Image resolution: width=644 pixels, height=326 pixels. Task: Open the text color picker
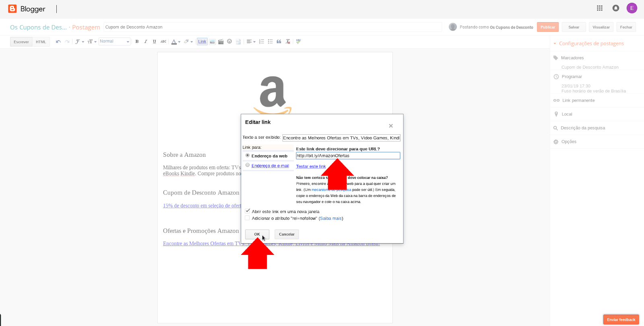click(175, 41)
